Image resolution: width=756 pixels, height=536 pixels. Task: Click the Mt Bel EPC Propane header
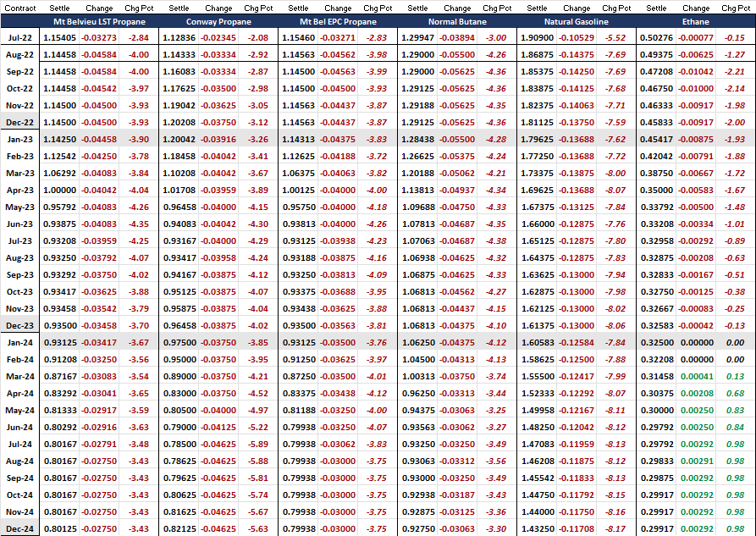coord(338,22)
